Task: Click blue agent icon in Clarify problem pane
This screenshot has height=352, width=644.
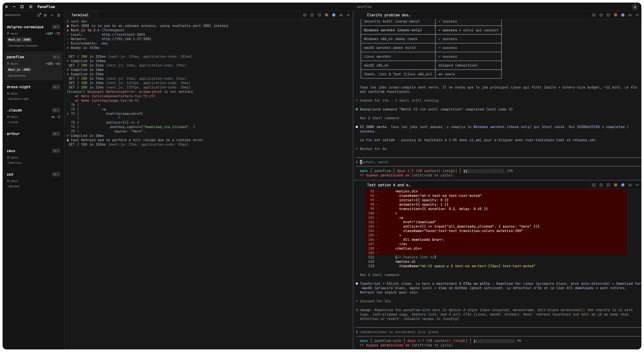Action: 623,15
